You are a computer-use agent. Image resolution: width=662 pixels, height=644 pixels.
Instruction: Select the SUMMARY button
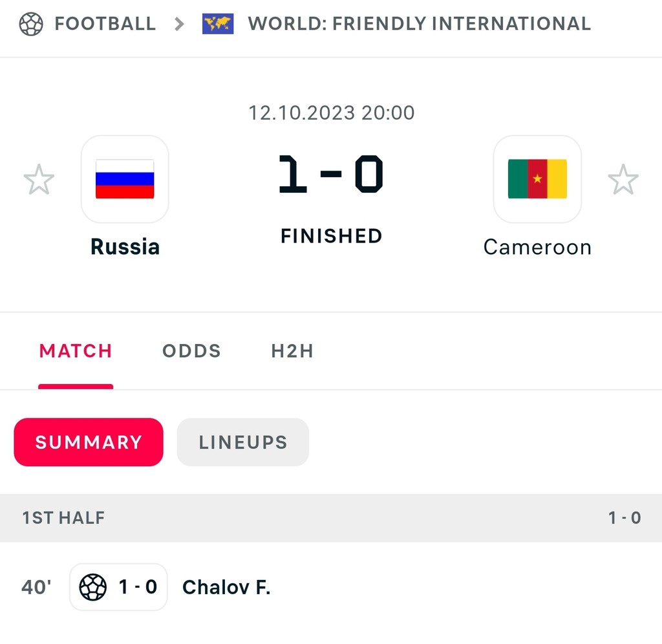point(89,442)
